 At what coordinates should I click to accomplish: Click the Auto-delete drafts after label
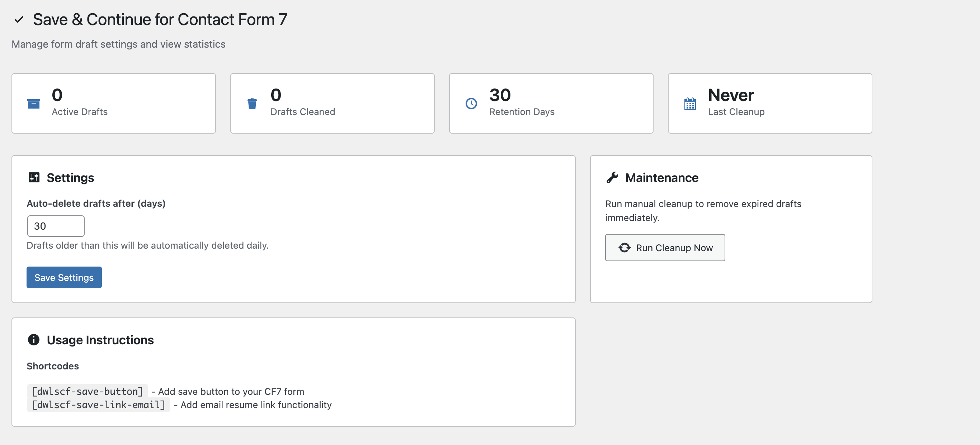tap(96, 203)
